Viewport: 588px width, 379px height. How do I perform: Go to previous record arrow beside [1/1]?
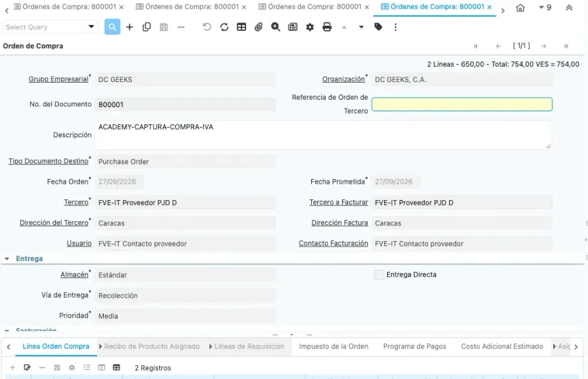pos(498,46)
